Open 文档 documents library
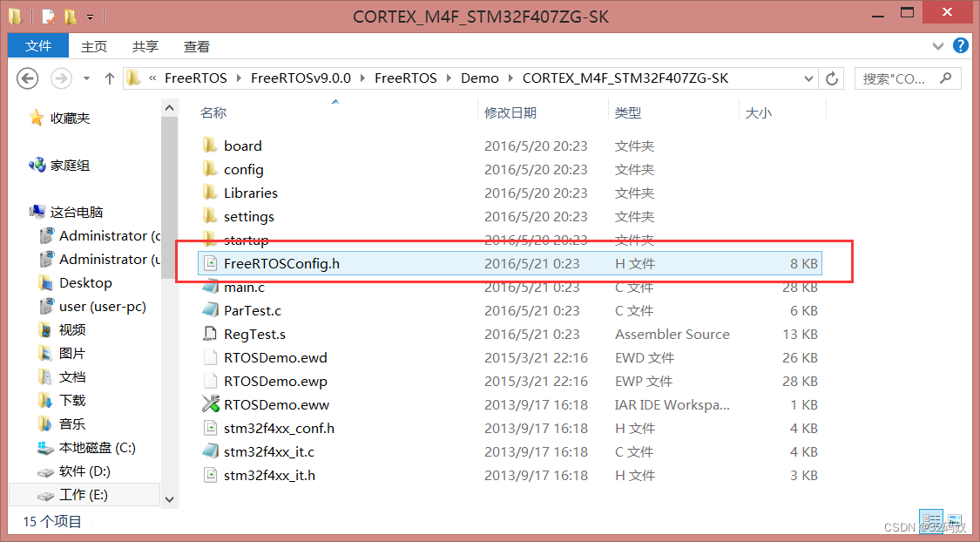 point(72,377)
